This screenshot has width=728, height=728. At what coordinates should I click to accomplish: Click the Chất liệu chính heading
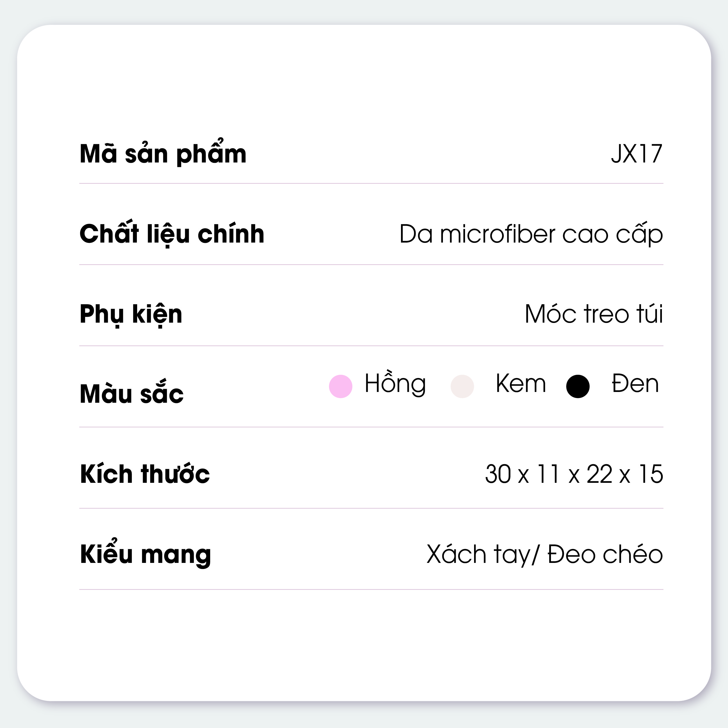172,234
